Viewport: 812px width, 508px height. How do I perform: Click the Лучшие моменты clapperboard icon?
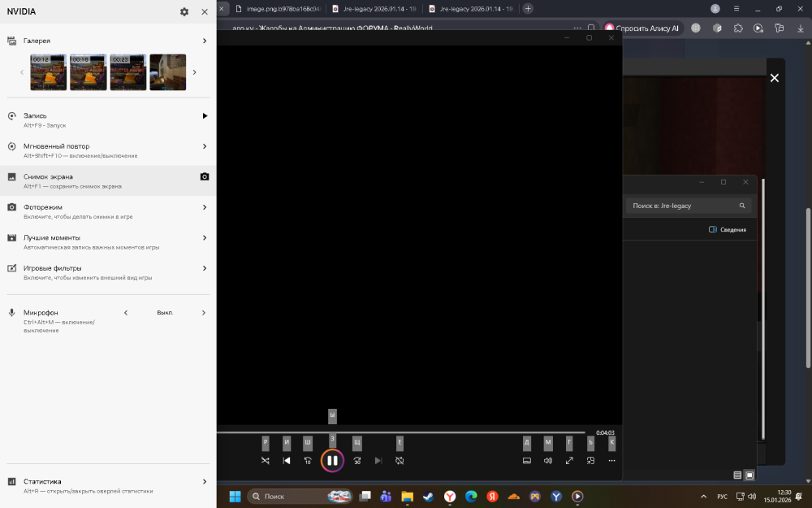[11, 238]
